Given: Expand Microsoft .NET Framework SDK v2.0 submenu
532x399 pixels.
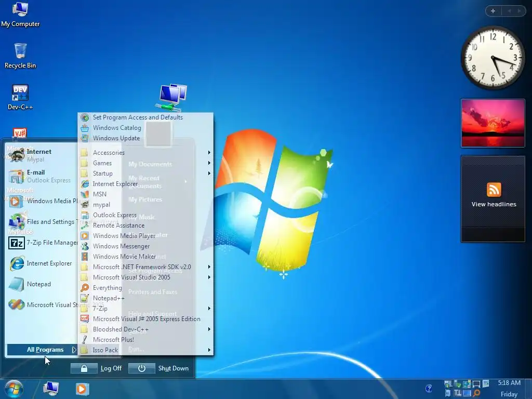Looking at the screenshot, I should tap(145, 267).
